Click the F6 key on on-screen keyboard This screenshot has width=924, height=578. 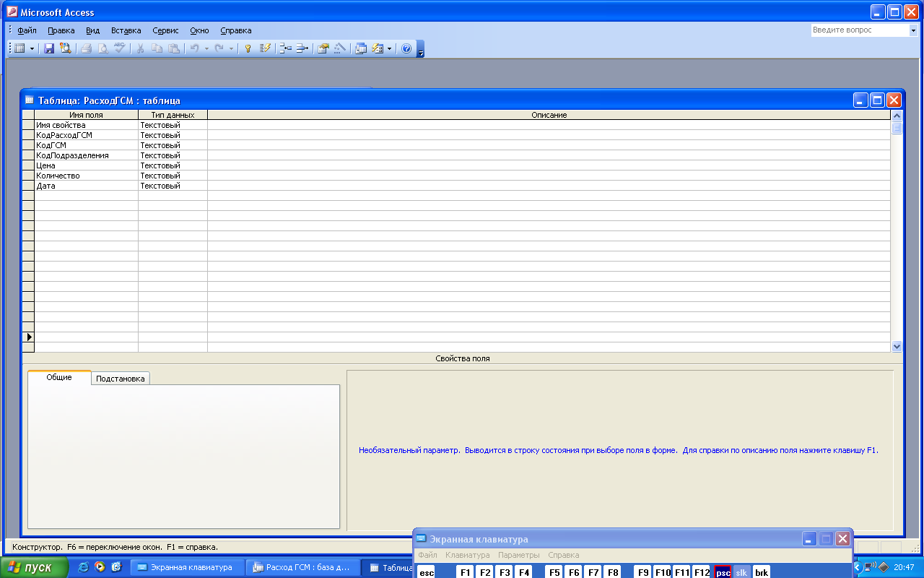[573, 572]
